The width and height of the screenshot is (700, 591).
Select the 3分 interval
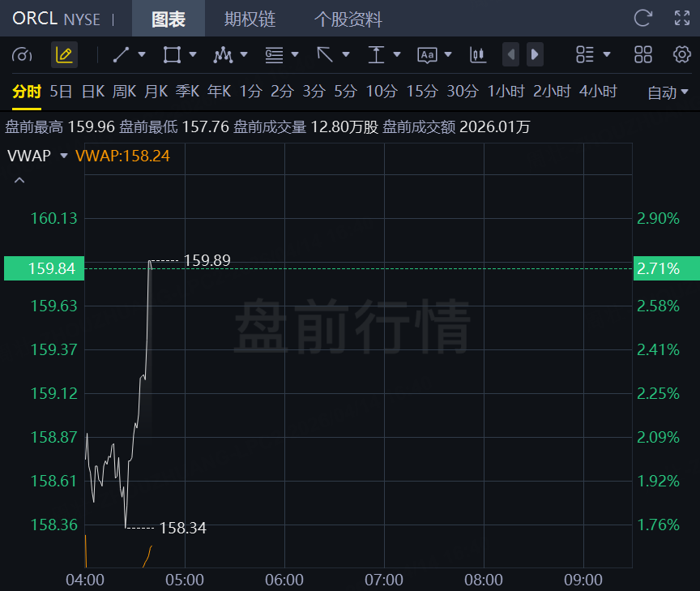click(314, 91)
